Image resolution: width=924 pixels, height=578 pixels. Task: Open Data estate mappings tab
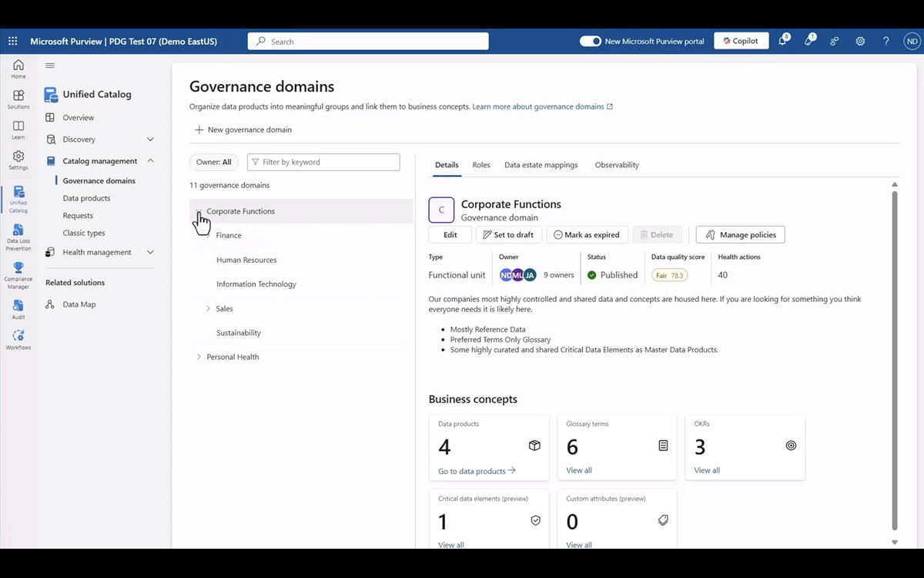click(541, 165)
